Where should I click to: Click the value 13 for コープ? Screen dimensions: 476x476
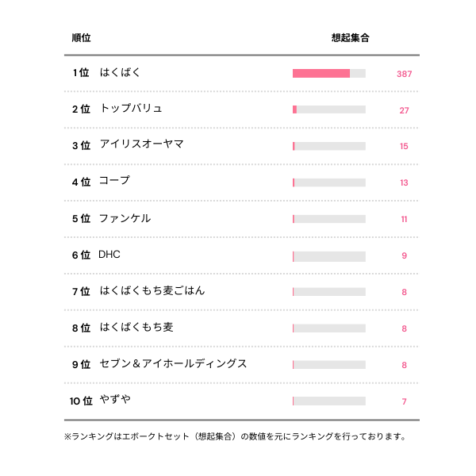click(x=404, y=182)
